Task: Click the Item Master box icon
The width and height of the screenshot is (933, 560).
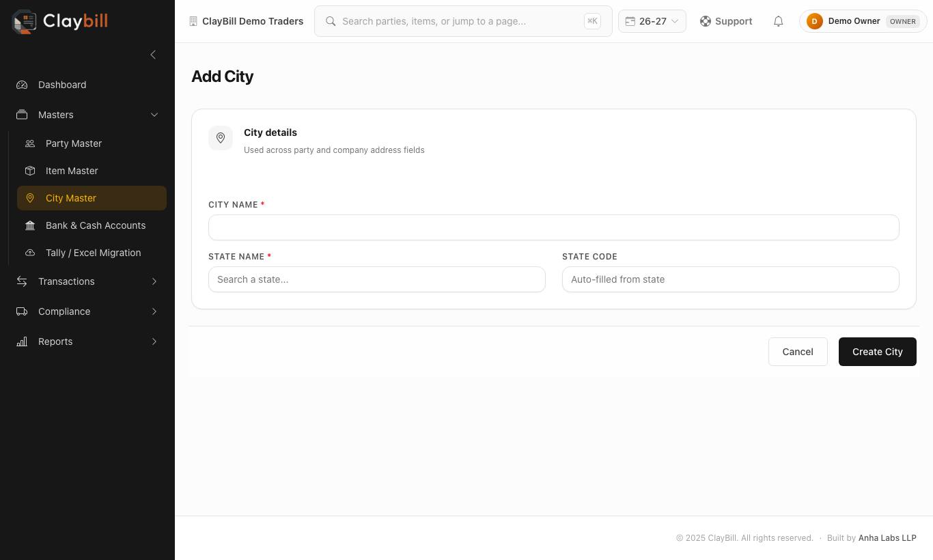Action: (x=30, y=171)
